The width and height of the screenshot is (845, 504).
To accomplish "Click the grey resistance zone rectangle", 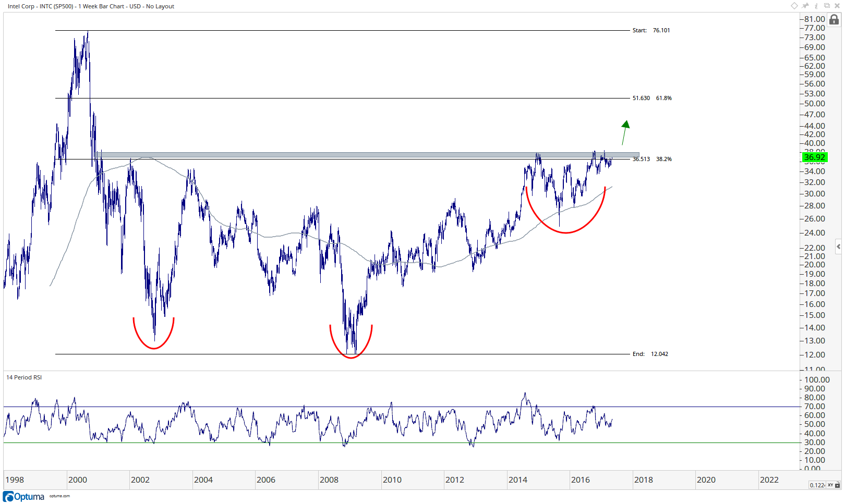I will point(367,155).
